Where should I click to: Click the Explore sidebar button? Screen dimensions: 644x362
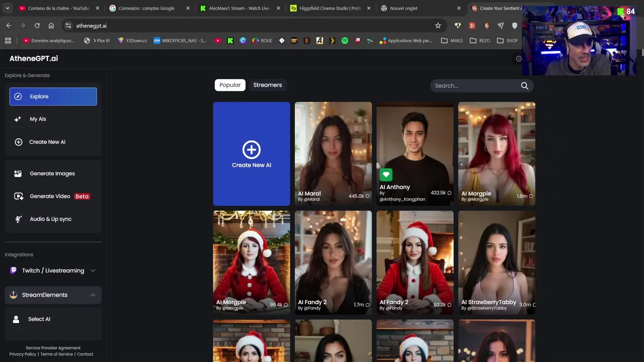[53, 97]
